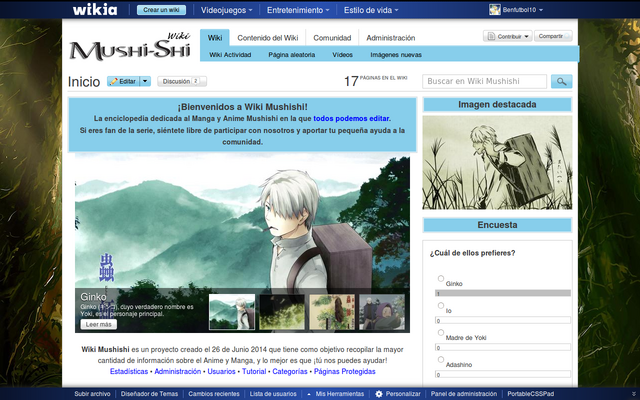Screen dimensions: 640x400
Task: Click Subir archivo in bottom toolbar
Action: [92, 394]
